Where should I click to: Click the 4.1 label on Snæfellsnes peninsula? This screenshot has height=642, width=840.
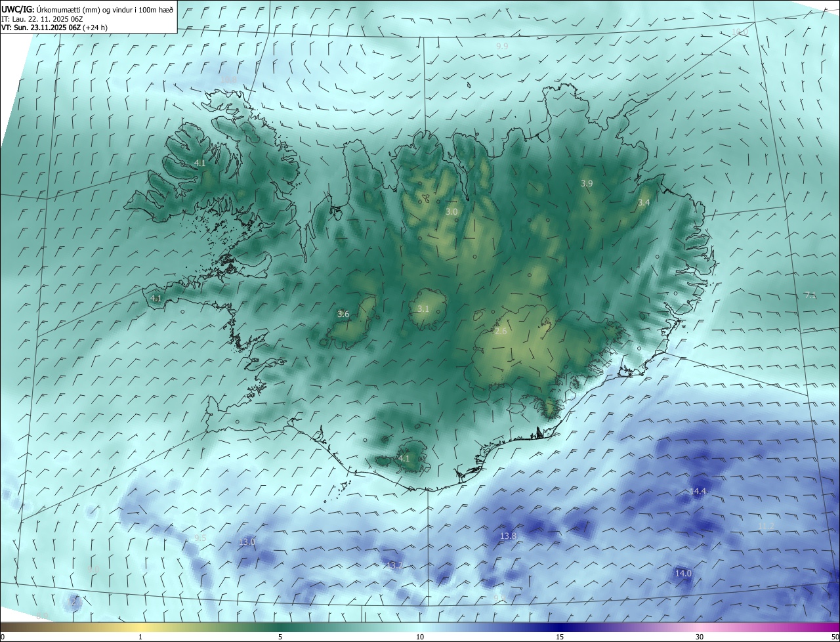pos(156,299)
